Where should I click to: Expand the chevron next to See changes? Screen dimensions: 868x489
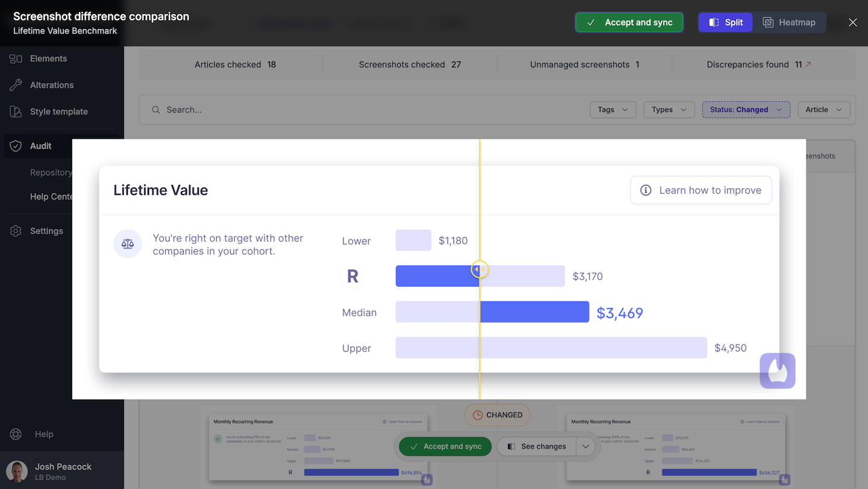[x=586, y=447]
